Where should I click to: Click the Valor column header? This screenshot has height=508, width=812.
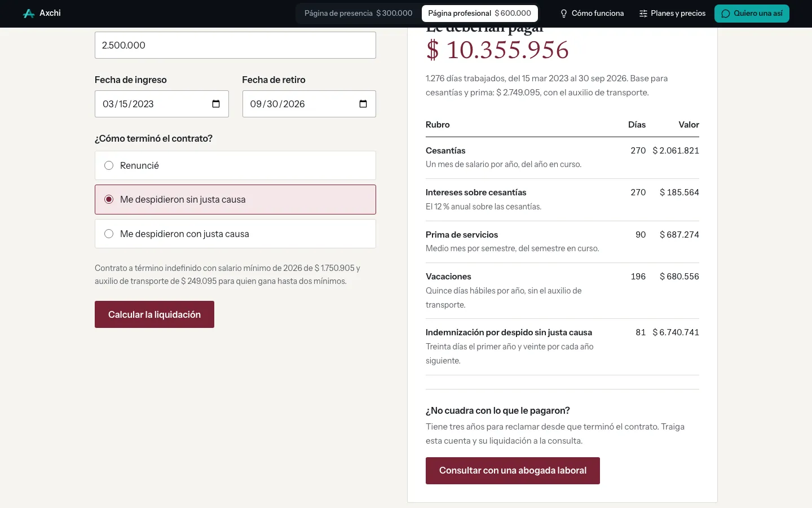(x=689, y=125)
